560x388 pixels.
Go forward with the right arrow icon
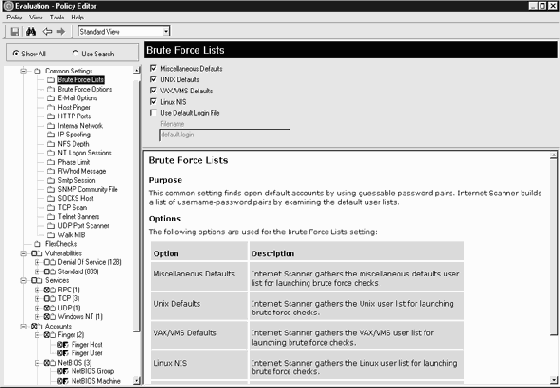point(61,32)
